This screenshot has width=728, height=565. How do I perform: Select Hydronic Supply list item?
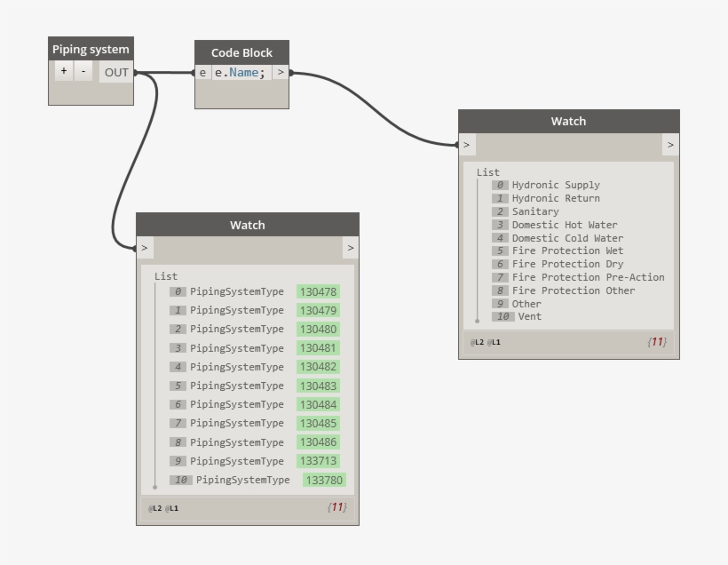pyautogui.click(x=556, y=186)
